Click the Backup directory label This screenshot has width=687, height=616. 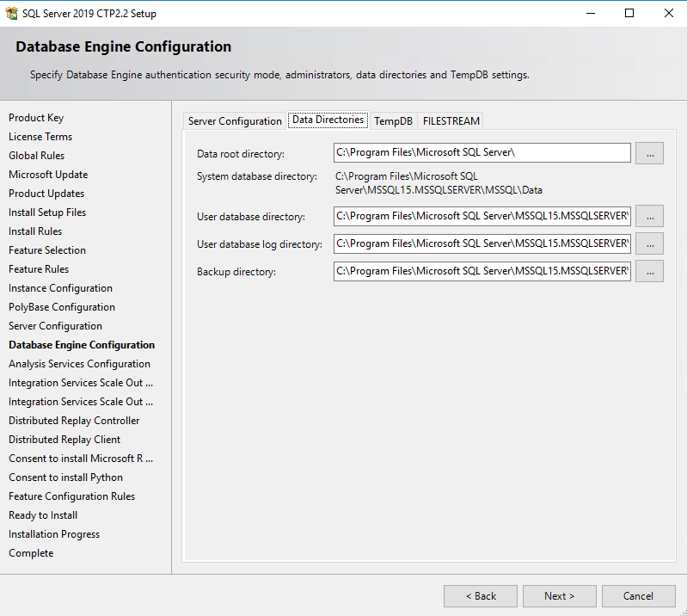pyautogui.click(x=236, y=272)
